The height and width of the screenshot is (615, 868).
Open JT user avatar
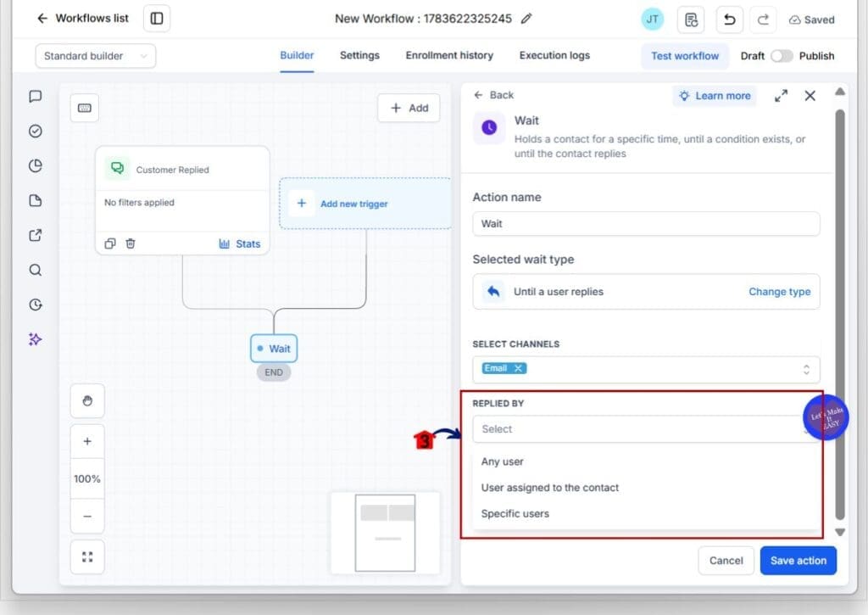[x=653, y=20]
